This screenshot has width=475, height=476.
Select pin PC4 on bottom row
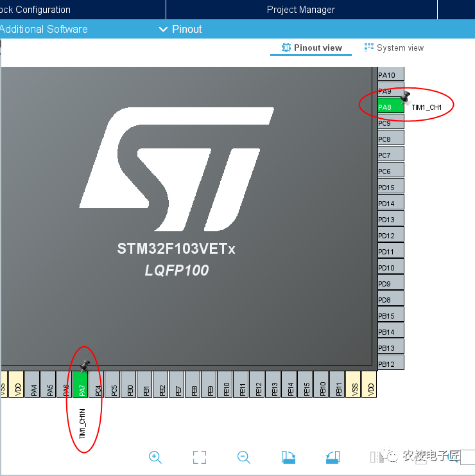96,384
